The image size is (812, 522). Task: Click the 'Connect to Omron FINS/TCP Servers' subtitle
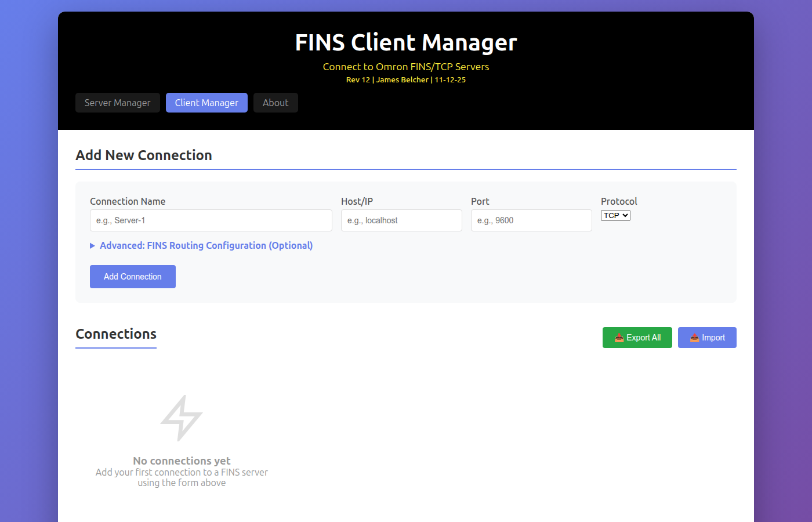(406, 67)
